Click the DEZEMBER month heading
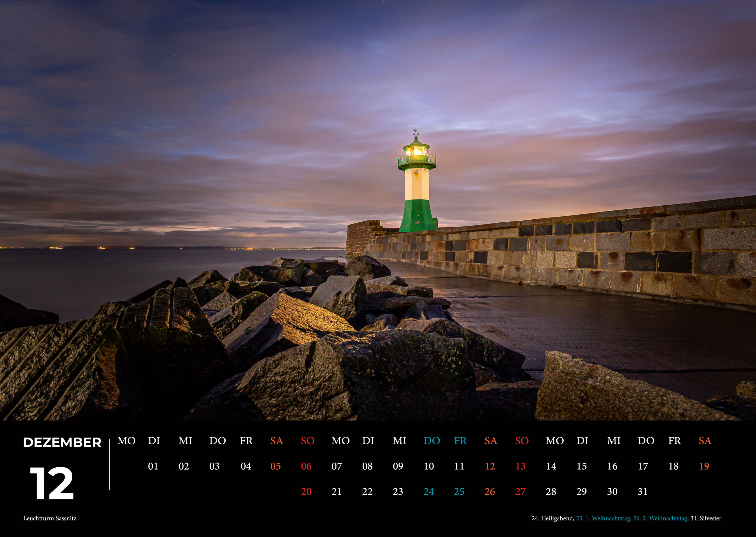The image size is (756, 537). click(62, 442)
